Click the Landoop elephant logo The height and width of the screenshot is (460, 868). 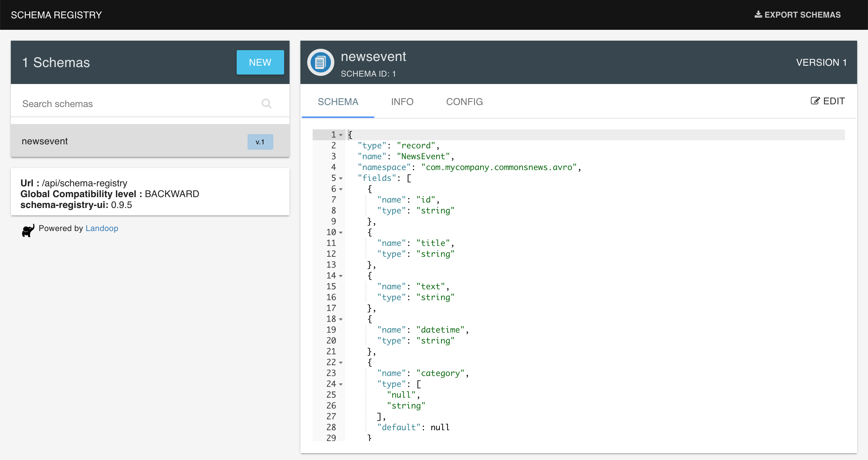tap(28, 230)
